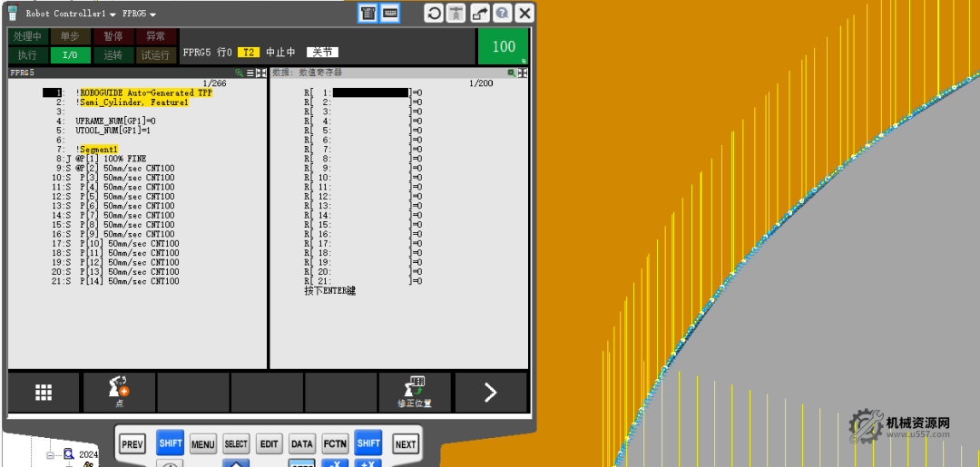Toggle the 单步 single-step indicator
Viewport: 980px width, 467px height.
pyautogui.click(x=70, y=36)
